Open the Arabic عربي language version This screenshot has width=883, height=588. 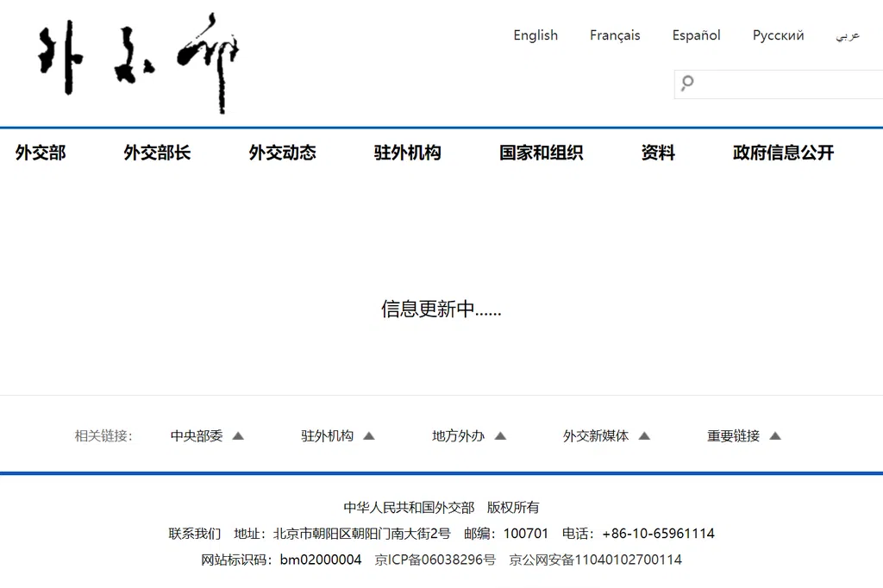click(847, 35)
